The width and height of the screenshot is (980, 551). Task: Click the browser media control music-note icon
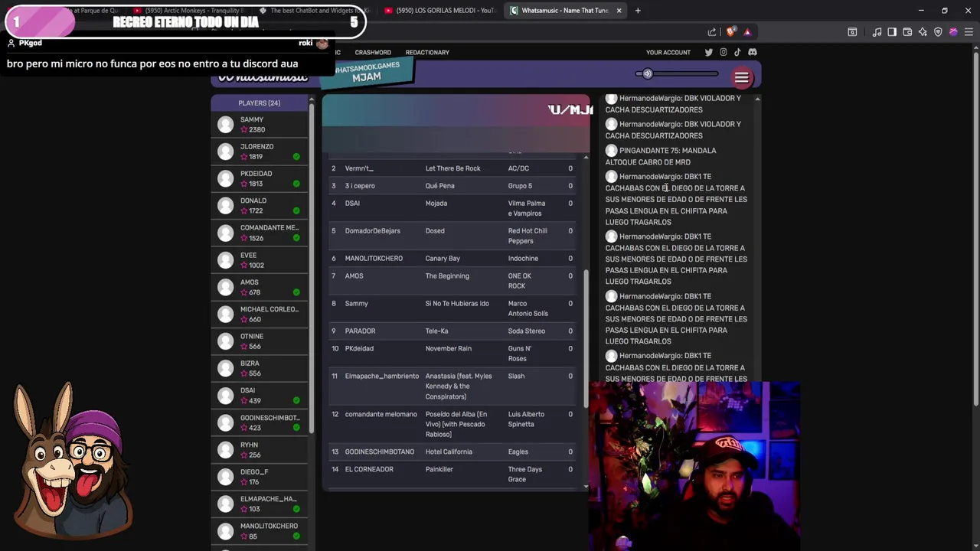(877, 32)
